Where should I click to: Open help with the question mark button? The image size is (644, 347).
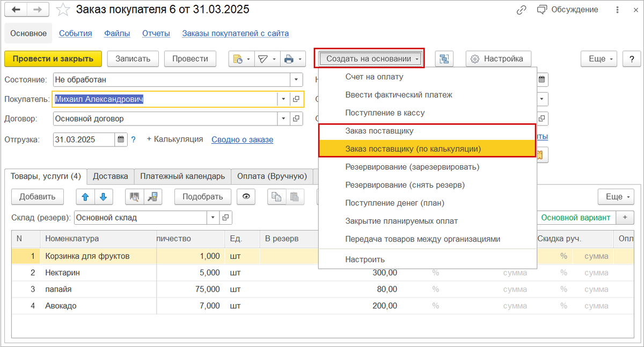pos(632,59)
